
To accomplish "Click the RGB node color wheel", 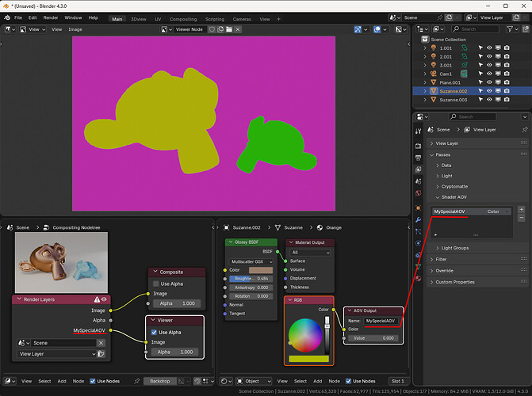I will pyautogui.click(x=305, y=335).
